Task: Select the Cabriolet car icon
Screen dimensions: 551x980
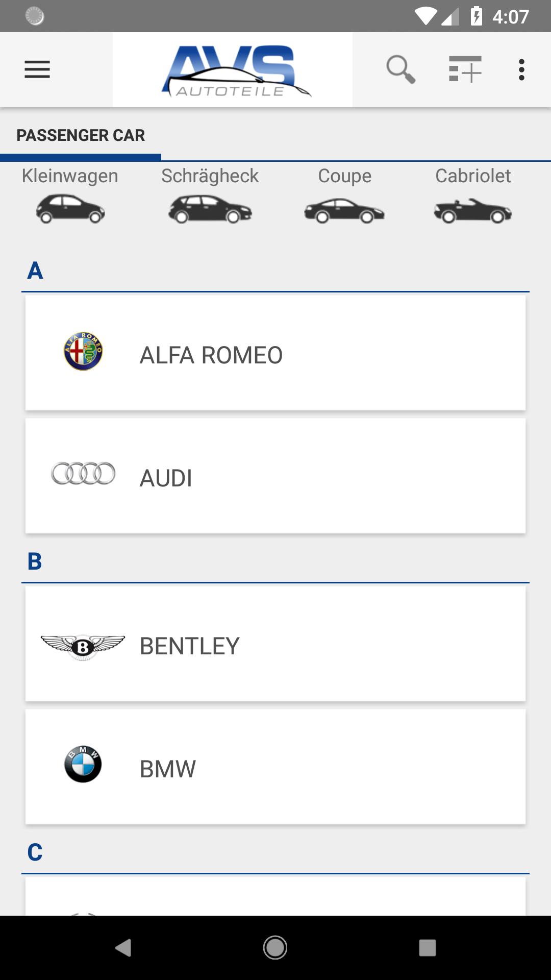Action: pos(473,211)
